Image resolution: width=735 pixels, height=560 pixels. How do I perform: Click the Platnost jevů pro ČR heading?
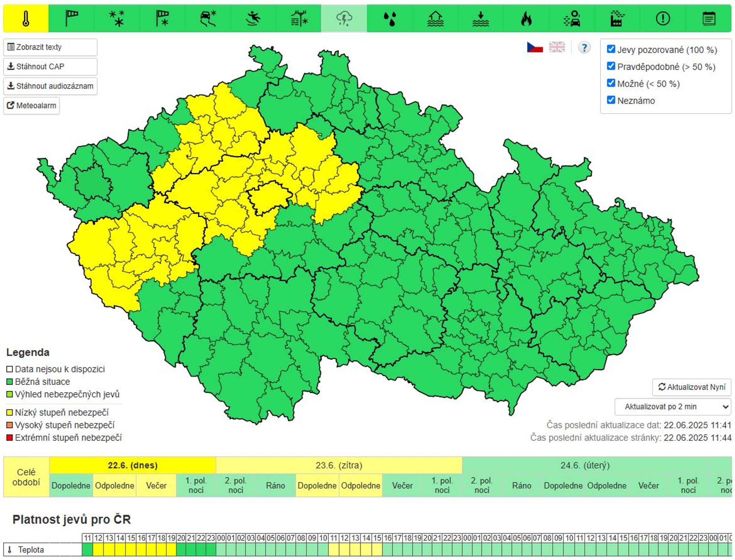pyautogui.click(x=72, y=520)
